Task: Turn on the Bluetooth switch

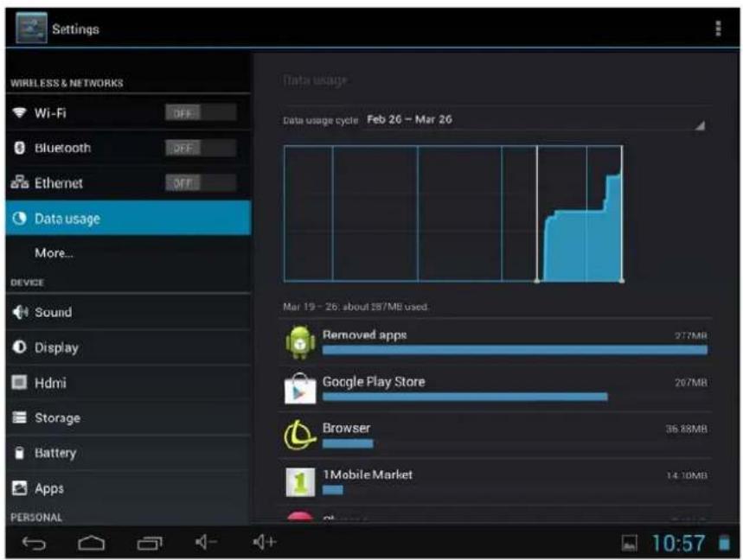Action: click(x=201, y=148)
